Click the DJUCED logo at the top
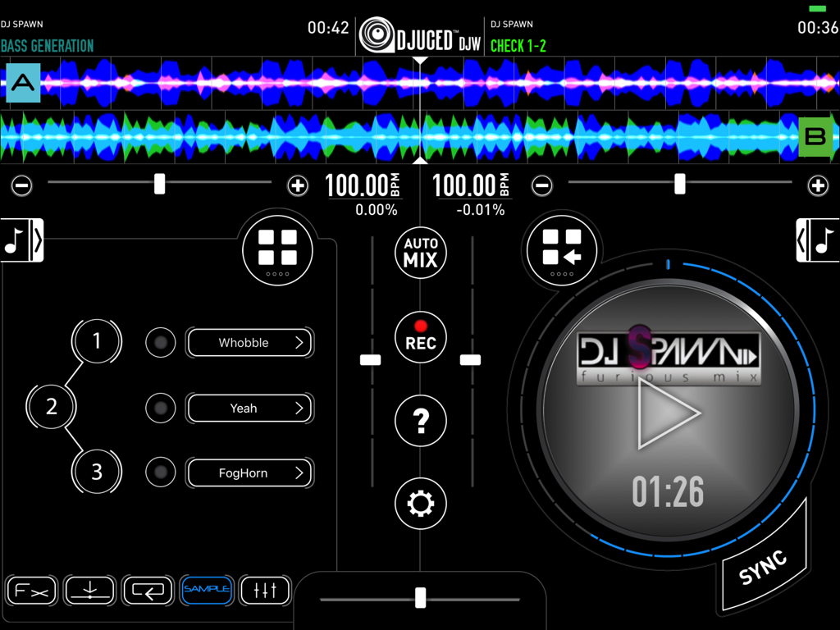The width and height of the screenshot is (840, 630). pyautogui.click(x=420, y=34)
